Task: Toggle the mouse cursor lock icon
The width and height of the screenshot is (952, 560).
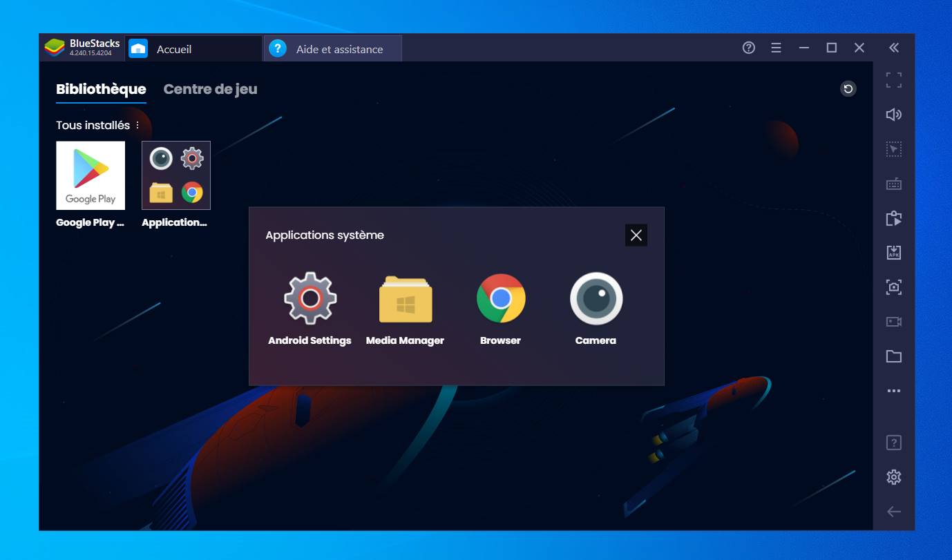Action: (x=894, y=149)
